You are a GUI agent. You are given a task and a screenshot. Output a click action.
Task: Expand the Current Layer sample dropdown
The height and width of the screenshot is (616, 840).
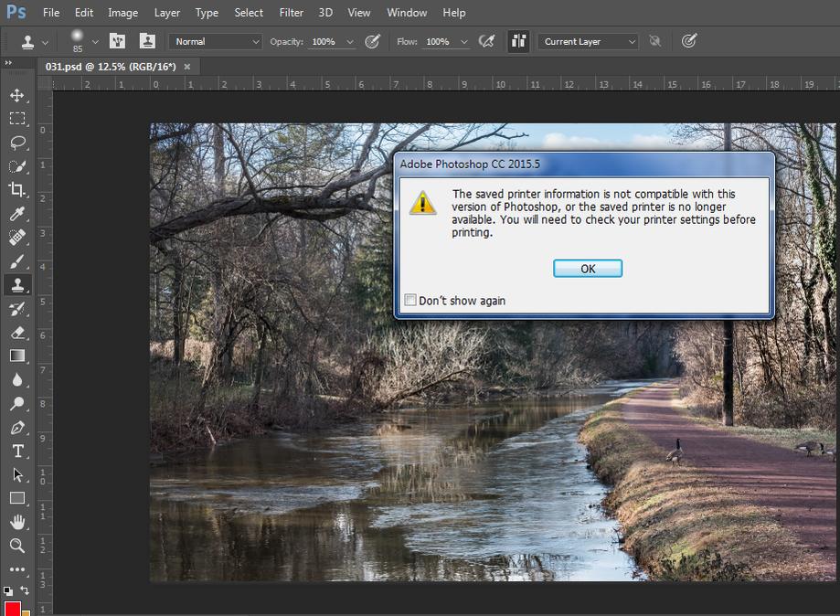[589, 41]
